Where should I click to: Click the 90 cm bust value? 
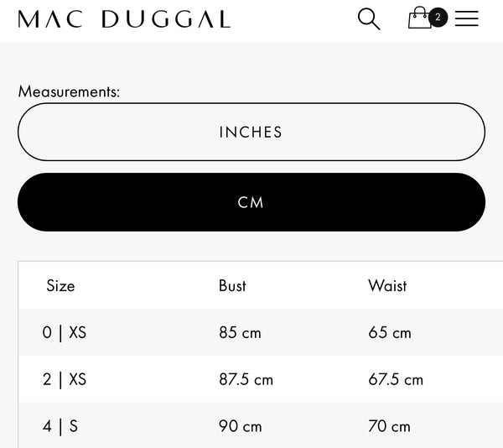tap(240, 426)
